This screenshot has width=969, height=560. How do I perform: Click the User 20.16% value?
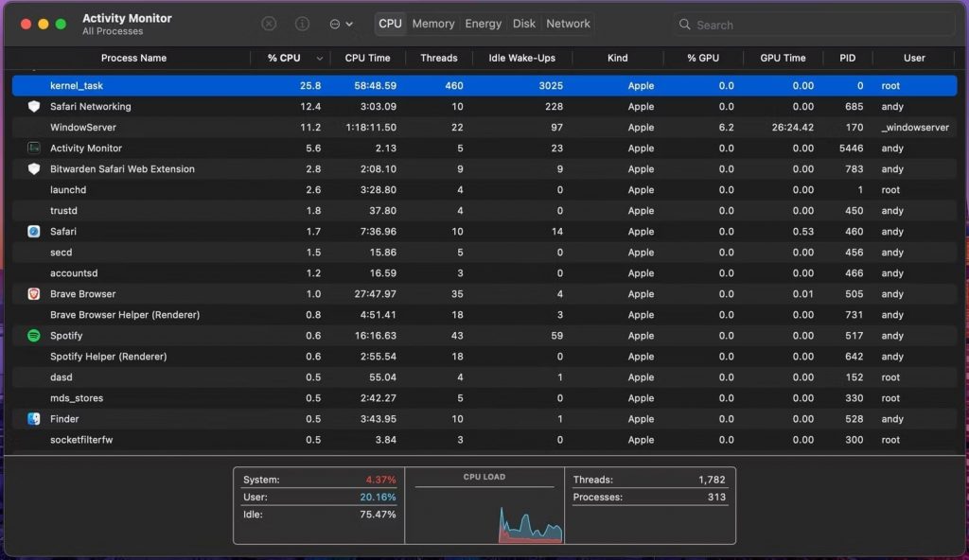tap(378, 497)
